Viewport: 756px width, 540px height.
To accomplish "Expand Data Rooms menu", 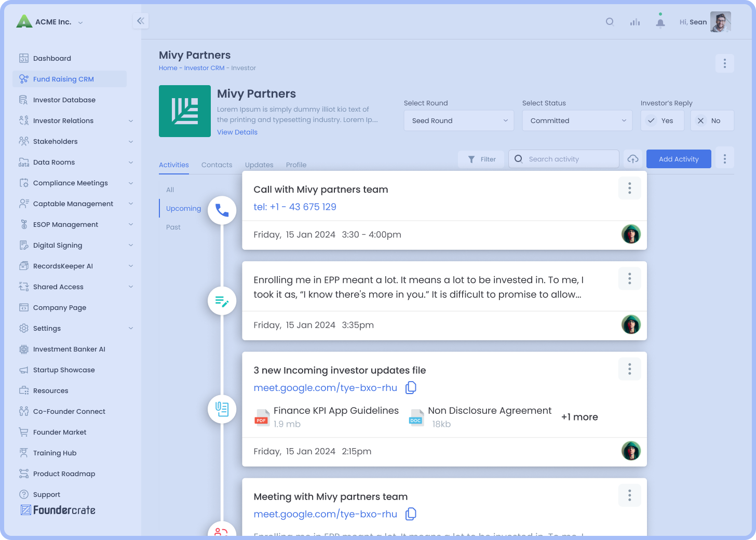I will pos(131,162).
